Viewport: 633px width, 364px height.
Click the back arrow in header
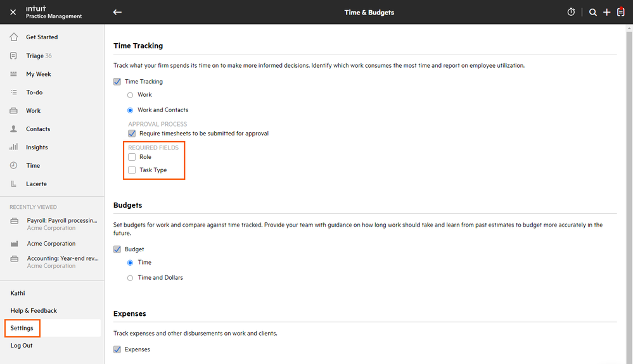[117, 12]
